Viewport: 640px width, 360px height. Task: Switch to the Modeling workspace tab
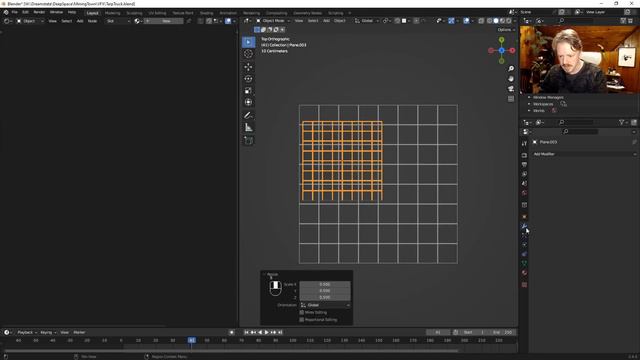[x=113, y=13]
